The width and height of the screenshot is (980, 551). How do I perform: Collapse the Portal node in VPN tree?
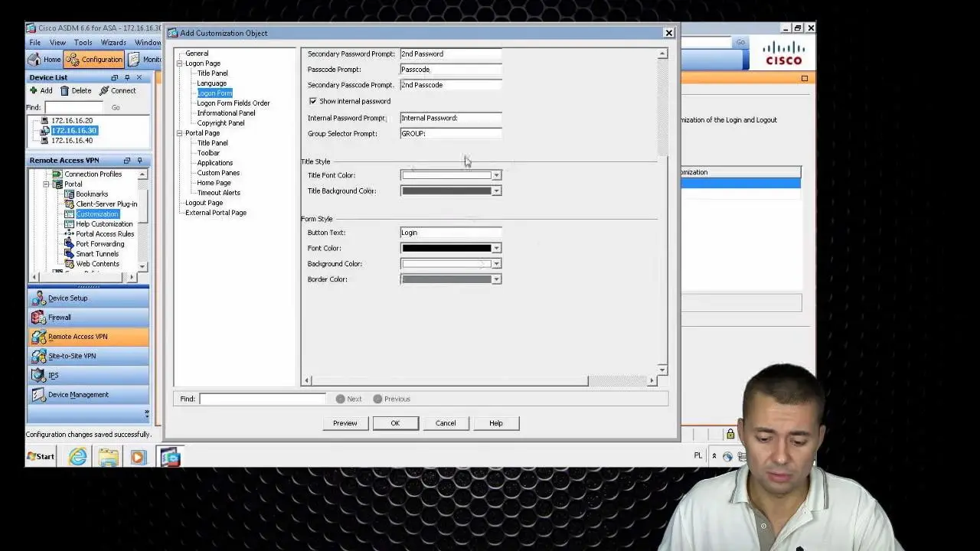click(46, 184)
